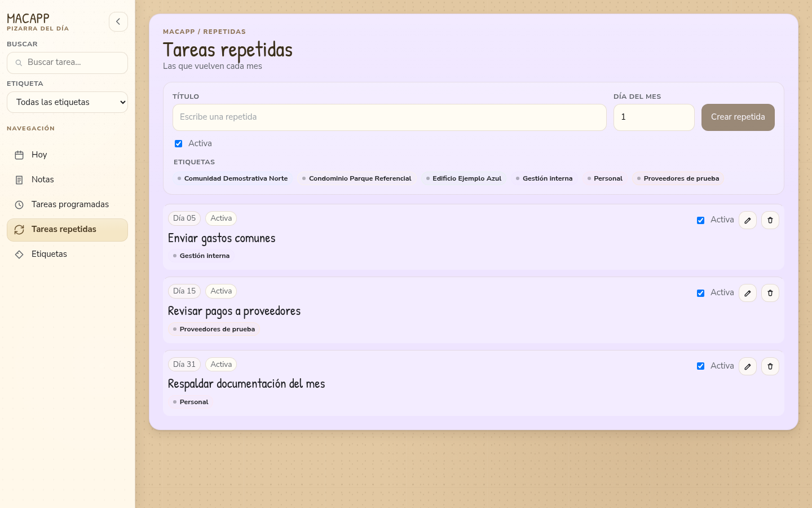Screen dimensions: 812x508
Task: Click the magnifier icon in search box
Action: tap(19, 63)
